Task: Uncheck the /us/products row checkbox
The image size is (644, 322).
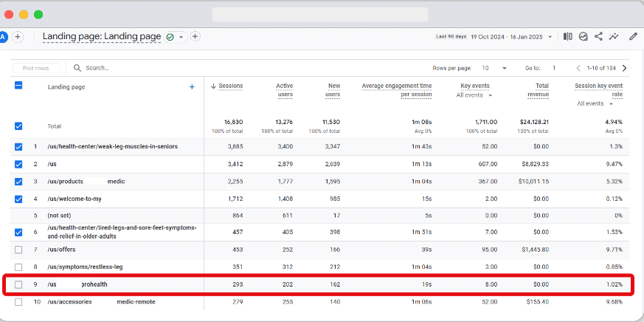Action: pos(18,182)
